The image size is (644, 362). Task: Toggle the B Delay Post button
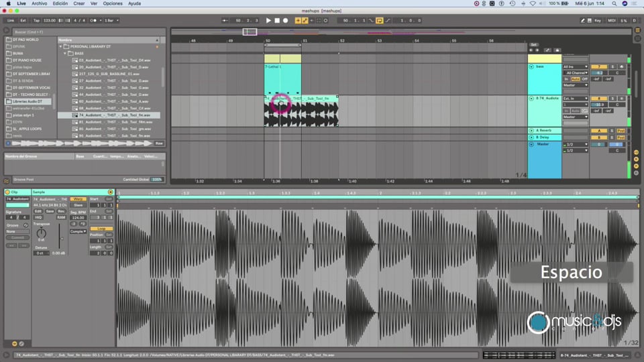pyautogui.click(x=621, y=137)
